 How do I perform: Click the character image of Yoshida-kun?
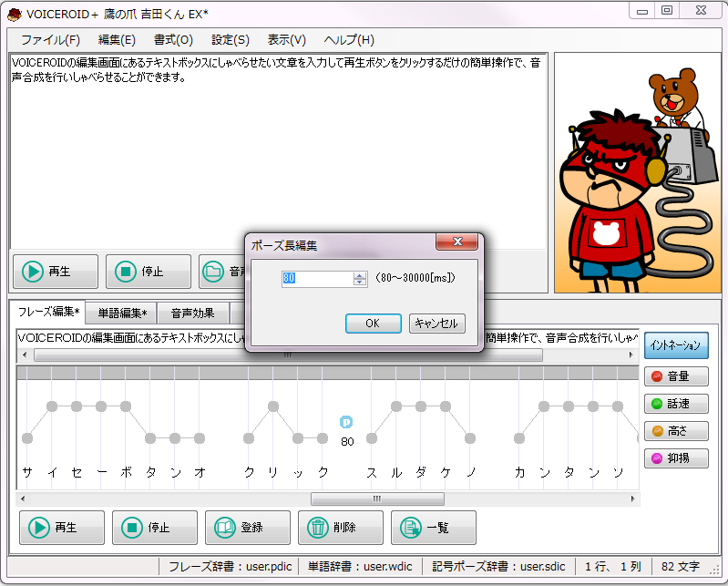tap(637, 173)
